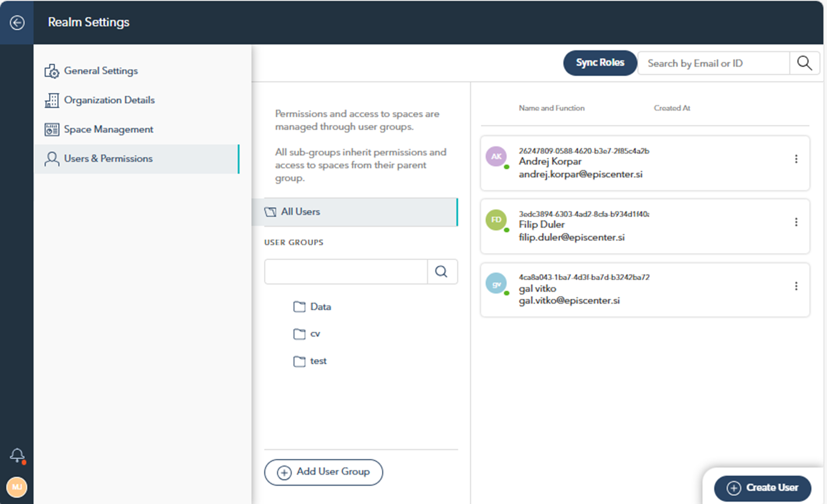Screen dimensions: 827x504
Task: Focus the user groups search field
Action: (346, 272)
